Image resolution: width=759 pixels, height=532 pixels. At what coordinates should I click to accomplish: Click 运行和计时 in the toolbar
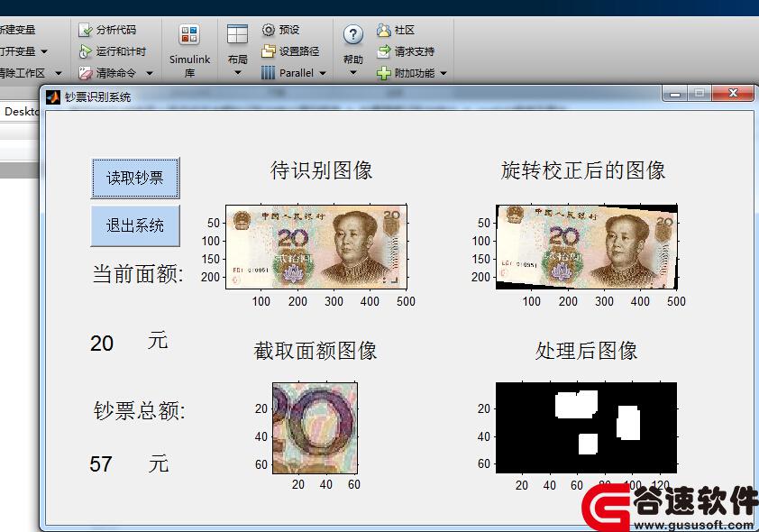click(x=113, y=51)
